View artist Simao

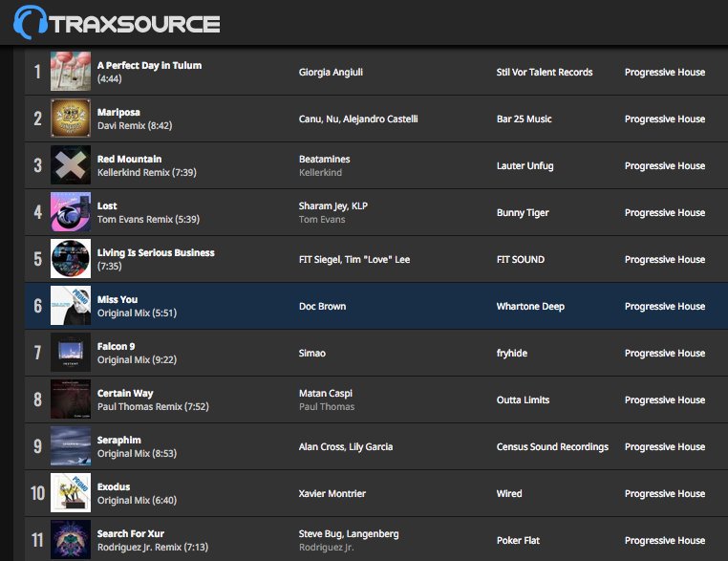point(312,354)
